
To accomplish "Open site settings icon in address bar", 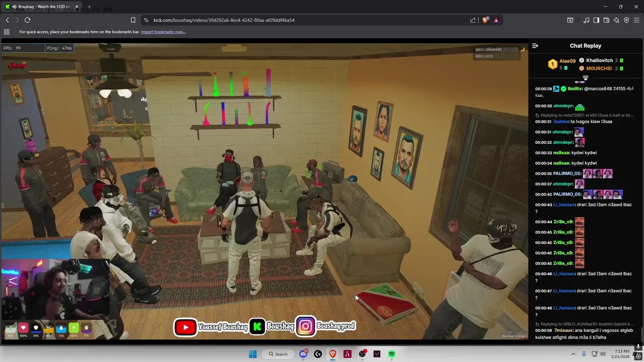I will (146, 20).
